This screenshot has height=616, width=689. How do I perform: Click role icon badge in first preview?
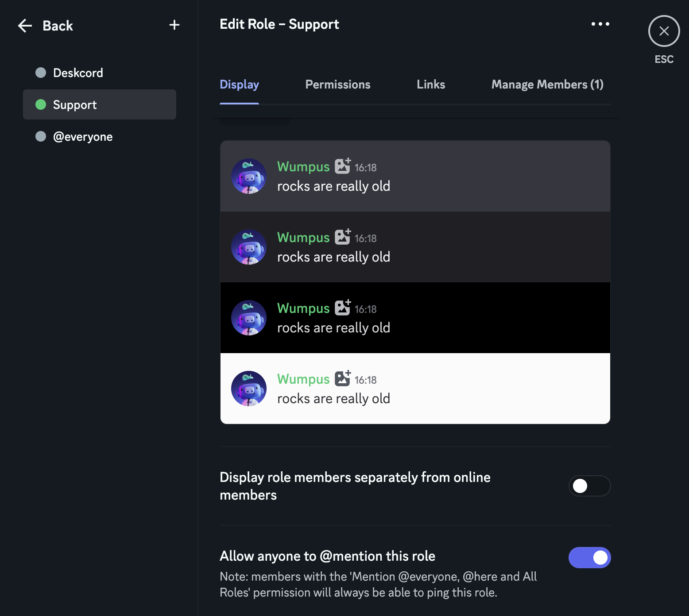click(343, 166)
